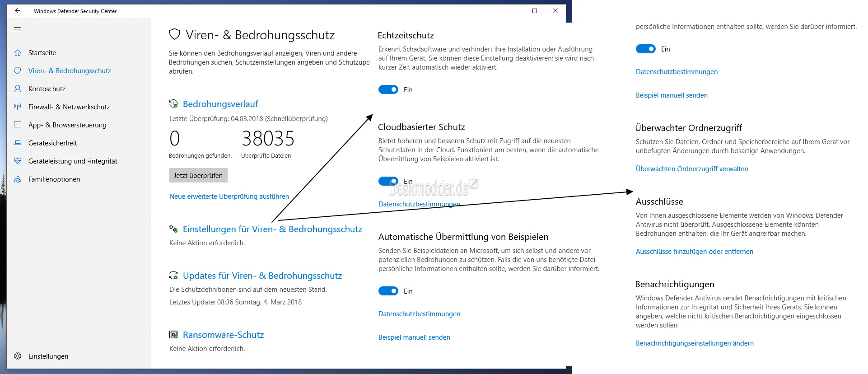Click the Einstellungen gear icon
The height and width of the screenshot is (374, 868).
(18, 356)
